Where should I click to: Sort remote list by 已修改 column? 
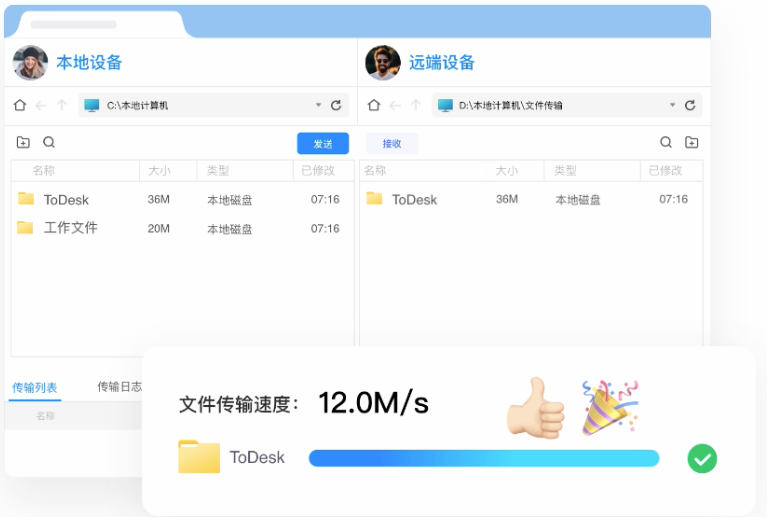tap(666, 171)
